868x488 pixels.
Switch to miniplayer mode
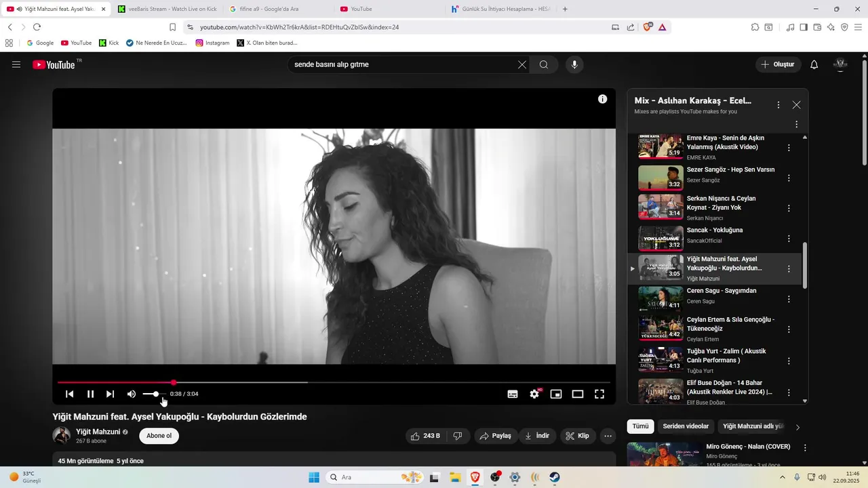pos(556,394)
